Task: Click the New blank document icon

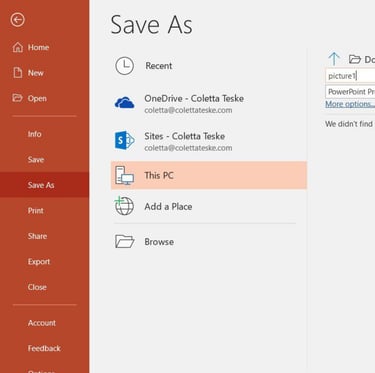Action: click(18, 73)
